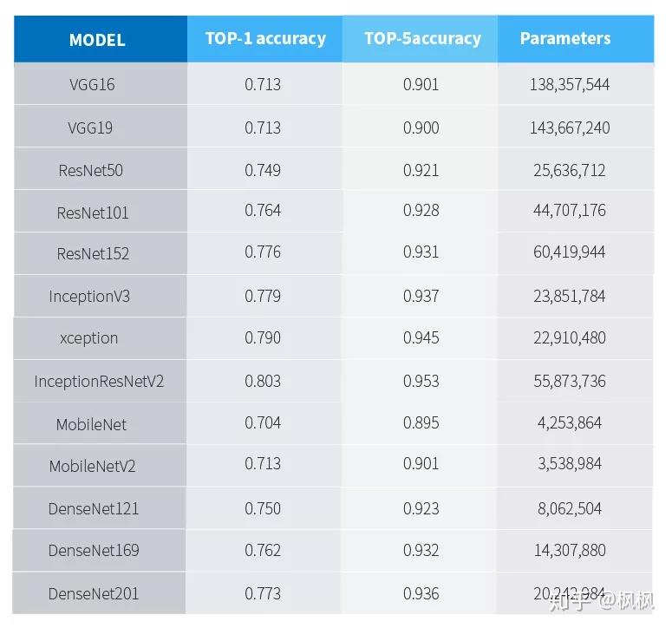Click the DenseNet201 model cell
Image resolution: width=672 pixels, height=628 pixels.
(94, 593)
